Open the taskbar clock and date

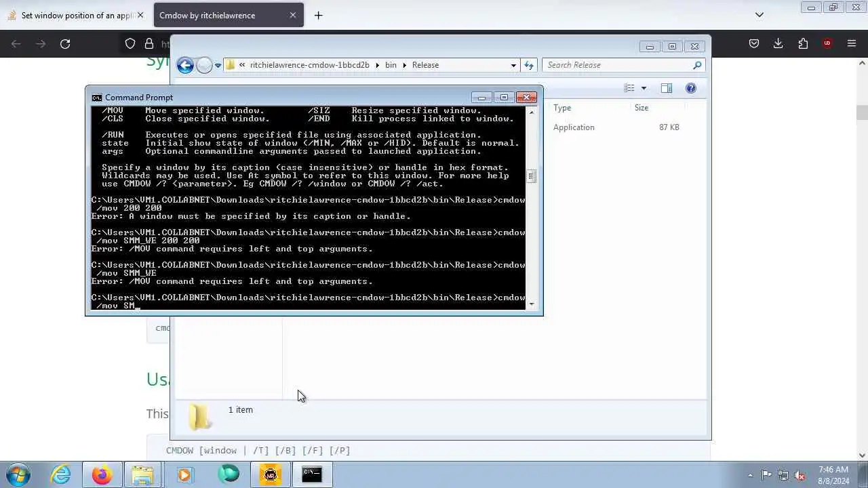(833, 475)
